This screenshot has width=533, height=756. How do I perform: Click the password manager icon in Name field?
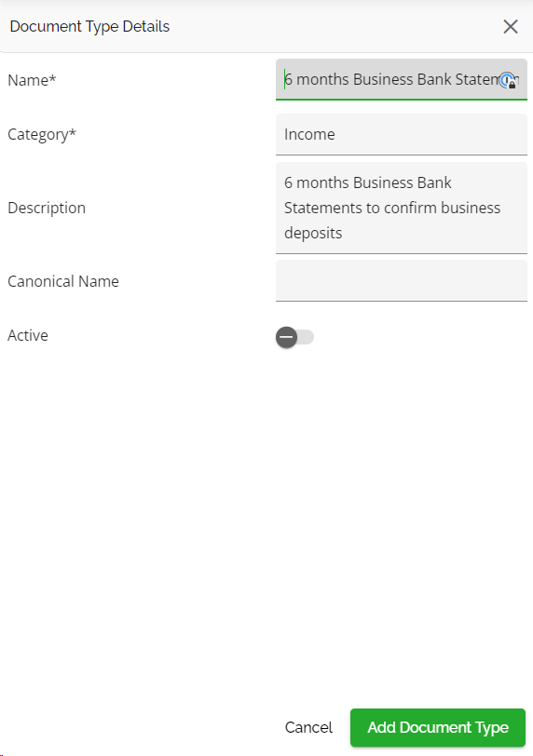click(508, 80)
